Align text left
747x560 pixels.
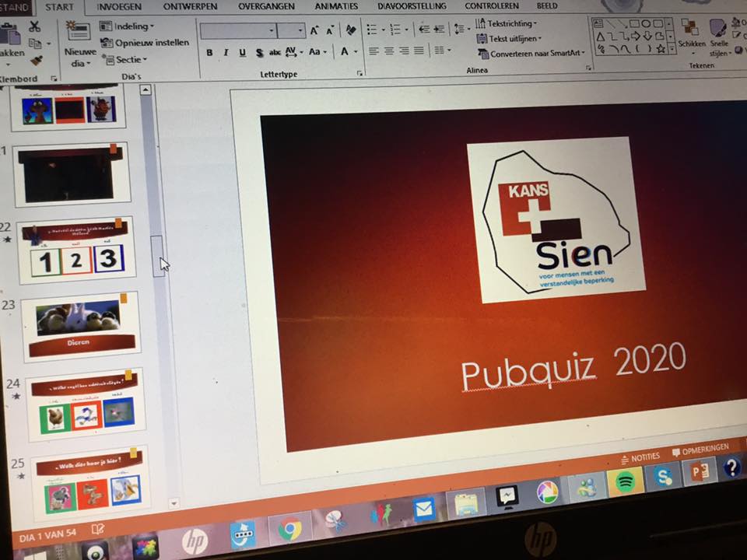click(x=374, y=51)
